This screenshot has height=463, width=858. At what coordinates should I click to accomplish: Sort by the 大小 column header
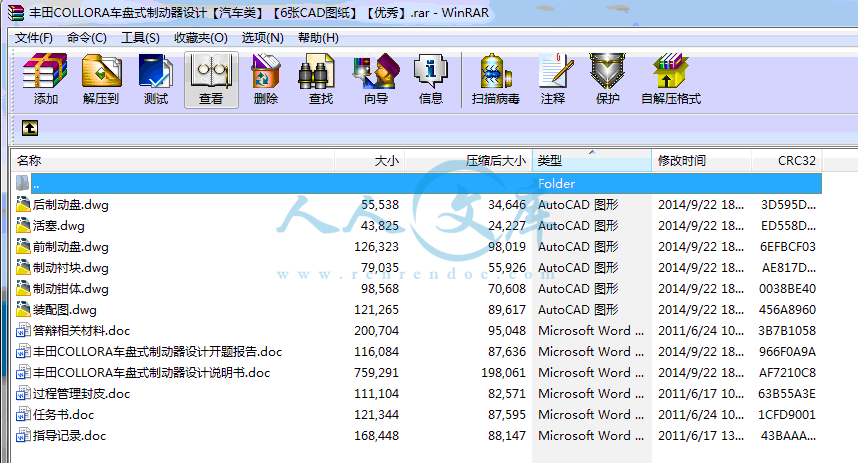click(x=369, y=160)
